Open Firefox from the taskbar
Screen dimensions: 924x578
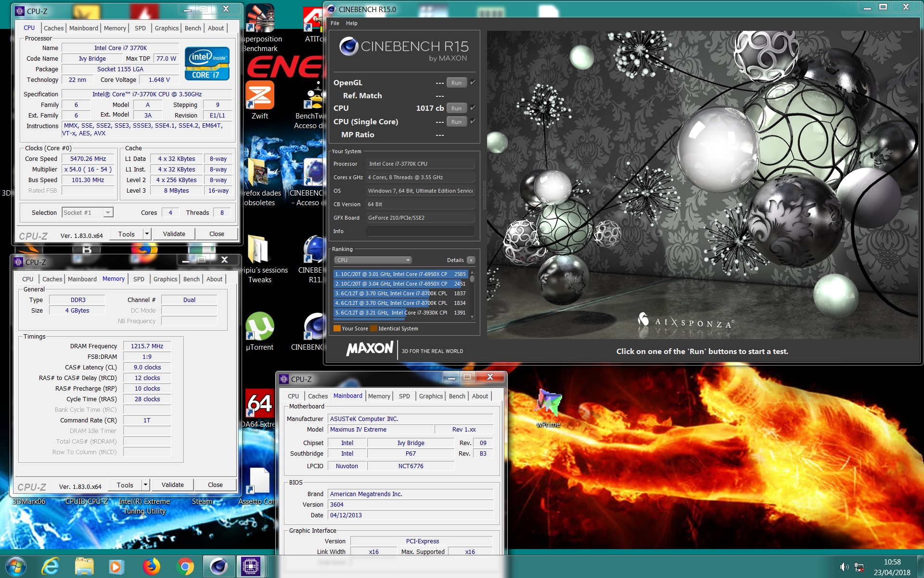(151, 566)
